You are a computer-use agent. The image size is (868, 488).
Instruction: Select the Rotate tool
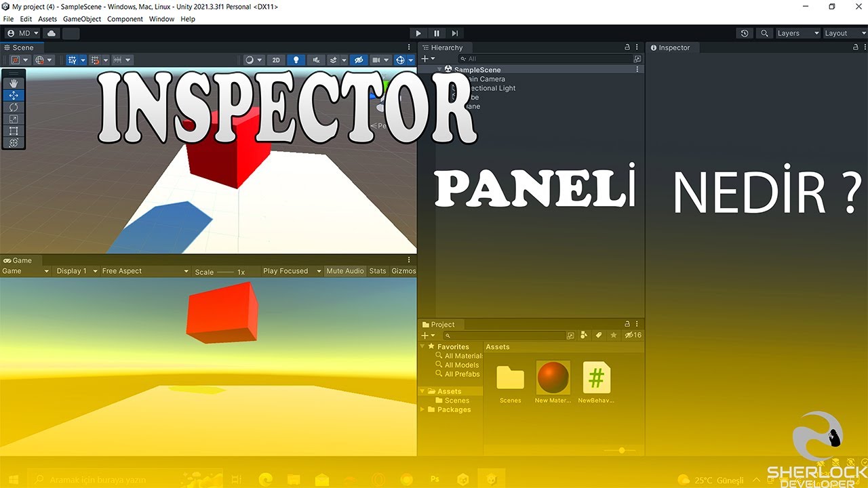coord(14,107)
